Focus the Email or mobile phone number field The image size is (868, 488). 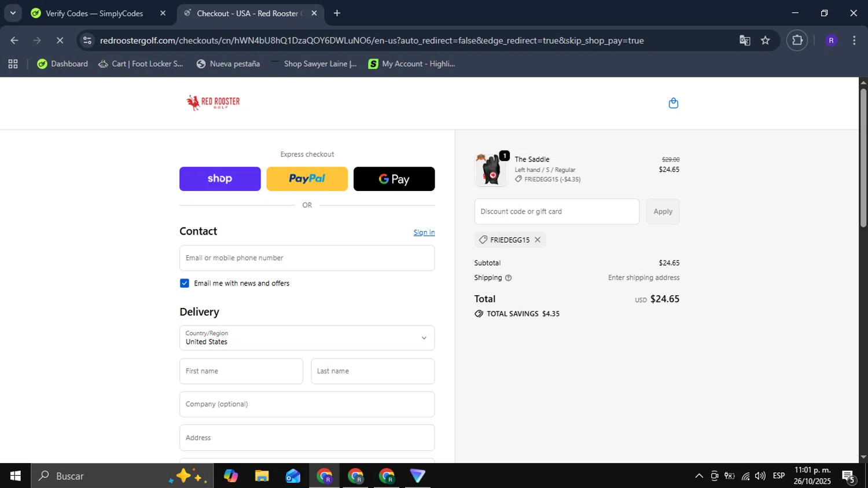point(307,258)
